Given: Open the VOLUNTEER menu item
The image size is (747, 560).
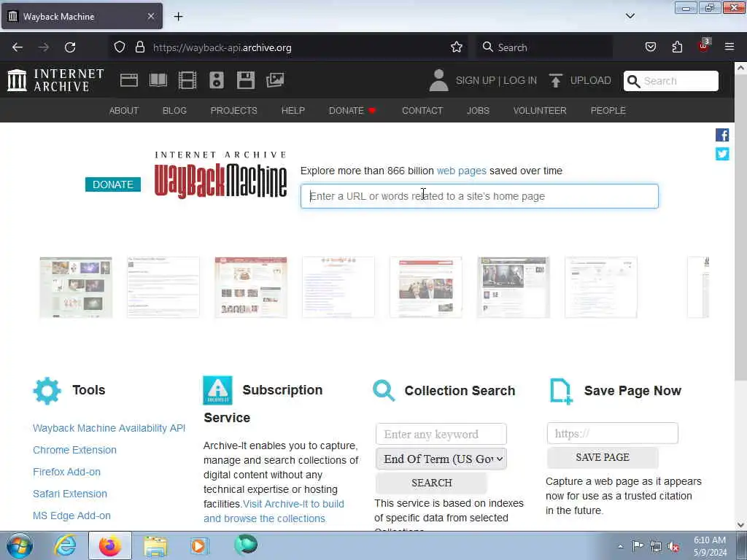Looking at the screenshot, I should tap(540, 111).
